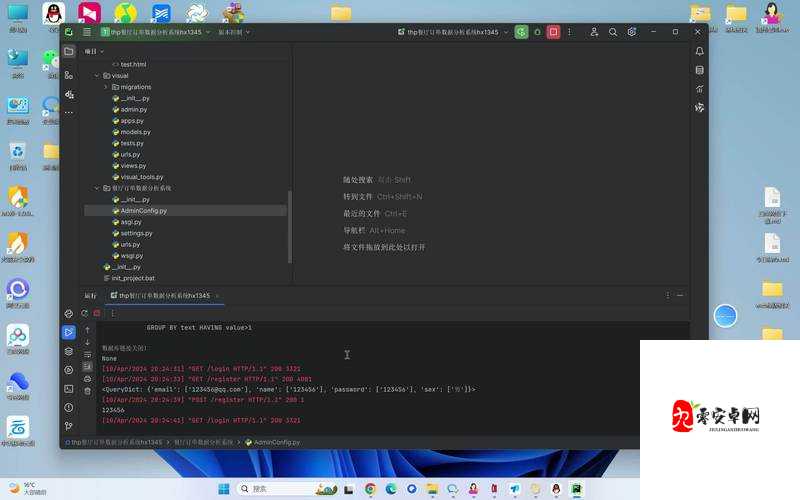Collapse the folder containing AdminConfig.py
Image resolution: width=800 pixels, height=500 pixels.
coord(97,188)
